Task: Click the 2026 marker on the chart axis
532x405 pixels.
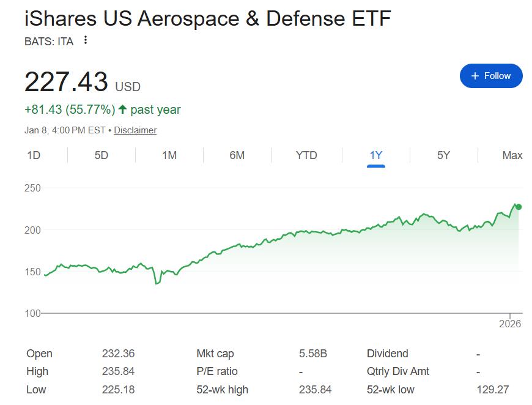Action: pyautogui.click(x=510, y=324)
